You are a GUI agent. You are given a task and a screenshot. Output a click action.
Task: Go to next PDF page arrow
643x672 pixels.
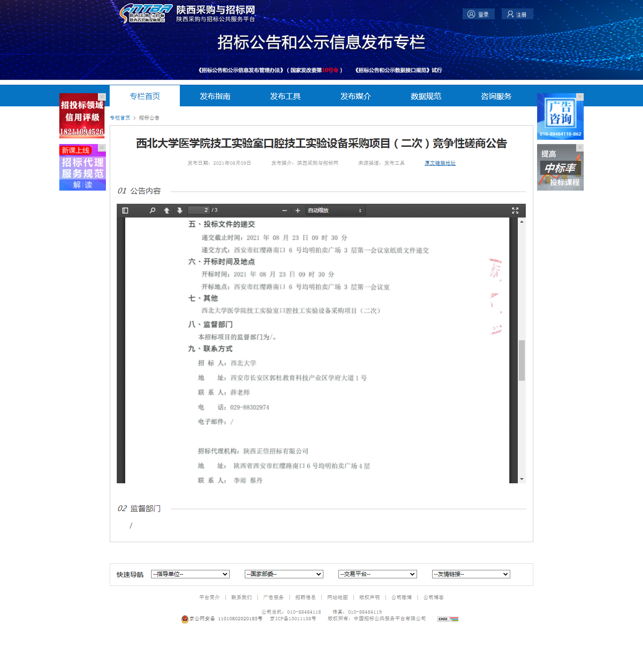tap(179, 210)
